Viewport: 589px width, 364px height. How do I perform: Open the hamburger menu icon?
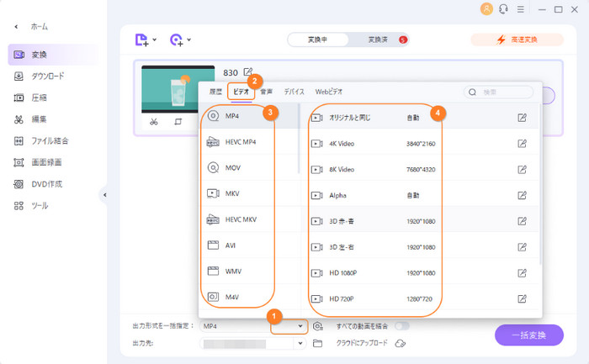(x=520, y=9)
